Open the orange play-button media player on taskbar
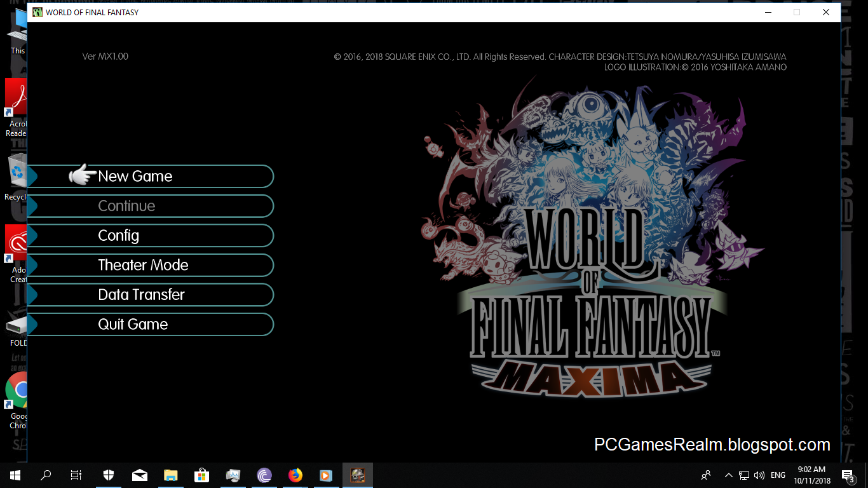The width and height of the screenshot is (868, 488). tap(326, 475)
